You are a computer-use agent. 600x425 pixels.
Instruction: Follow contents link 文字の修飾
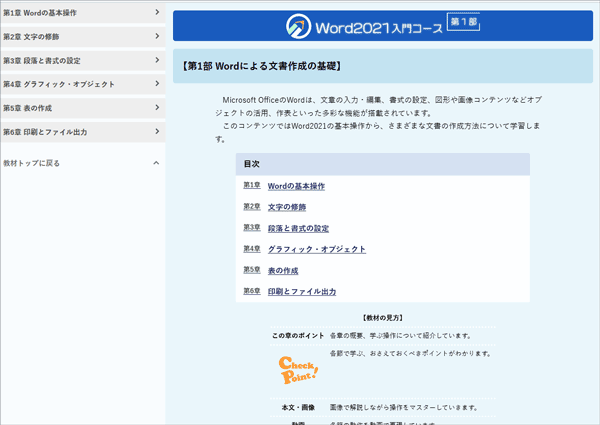click(287, 207)
